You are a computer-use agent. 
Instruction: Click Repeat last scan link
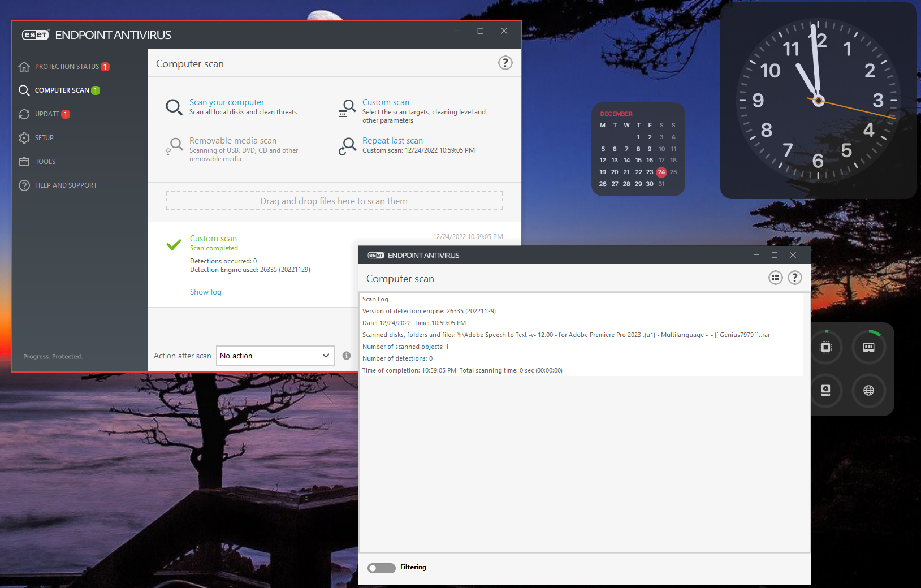point(392,141)
